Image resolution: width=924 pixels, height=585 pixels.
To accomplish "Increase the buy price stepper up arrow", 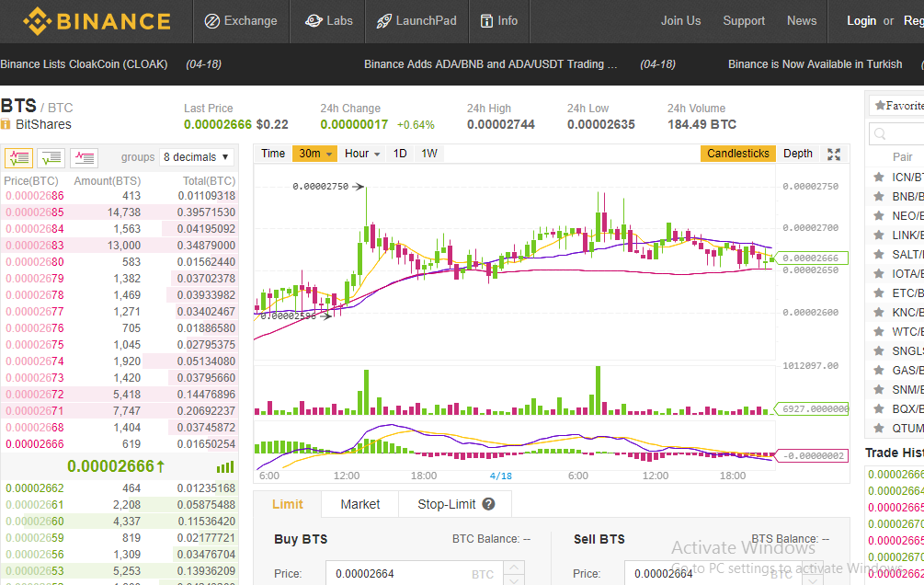I will click(514, 568).
